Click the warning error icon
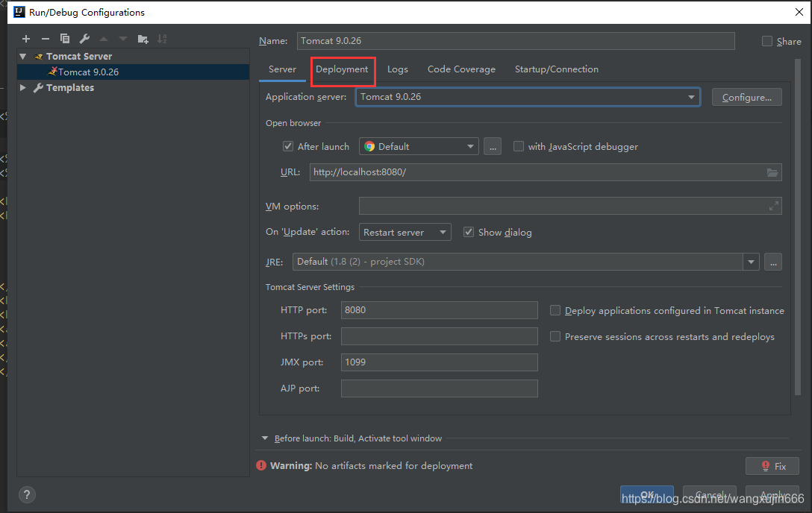Viewport: 812px width, 513px height. pos(261,465)
